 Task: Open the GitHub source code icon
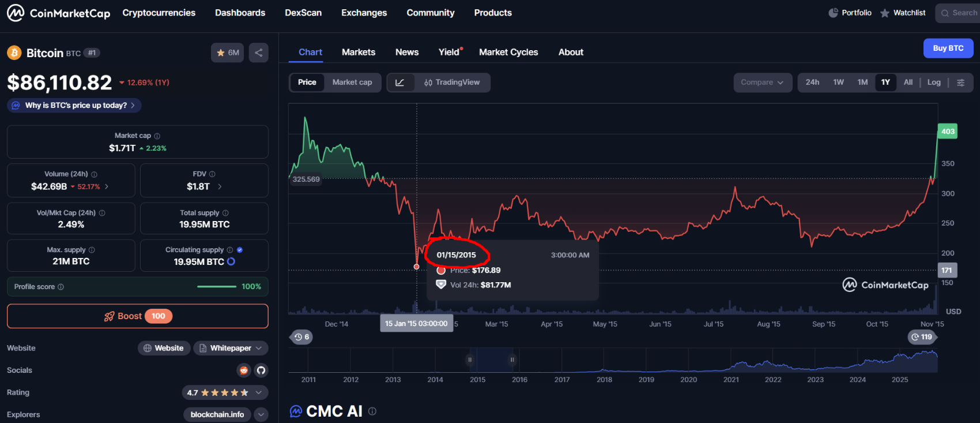tap(261, 370)
